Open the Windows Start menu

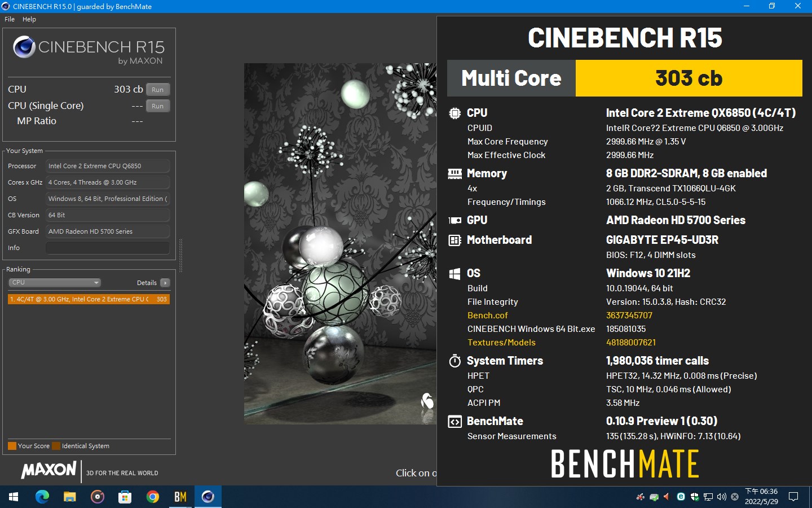click(x=14, y=497)
